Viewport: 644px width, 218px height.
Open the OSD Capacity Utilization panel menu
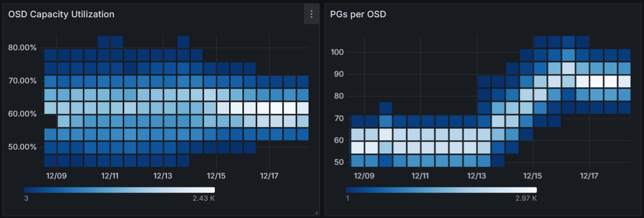point(312,14)
